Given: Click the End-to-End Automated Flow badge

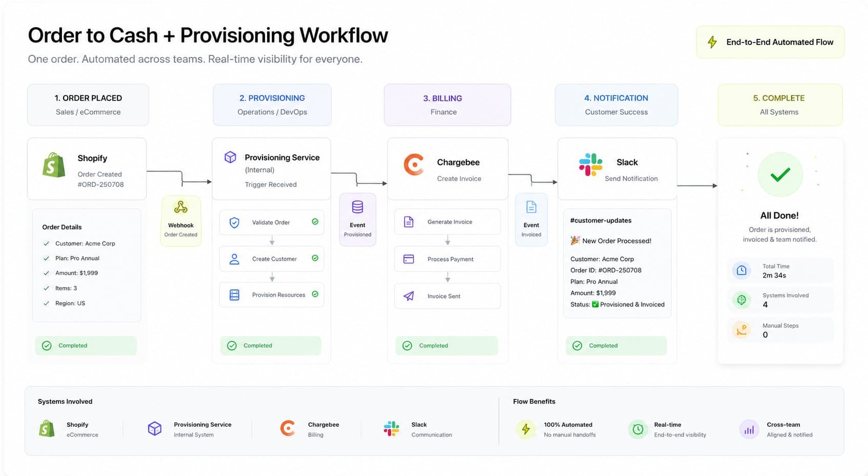Looking at the screenshot, I should 770,42.
